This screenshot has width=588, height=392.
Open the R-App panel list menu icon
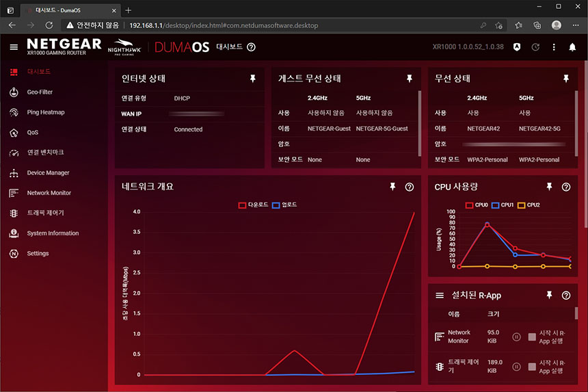pos(440,296)
